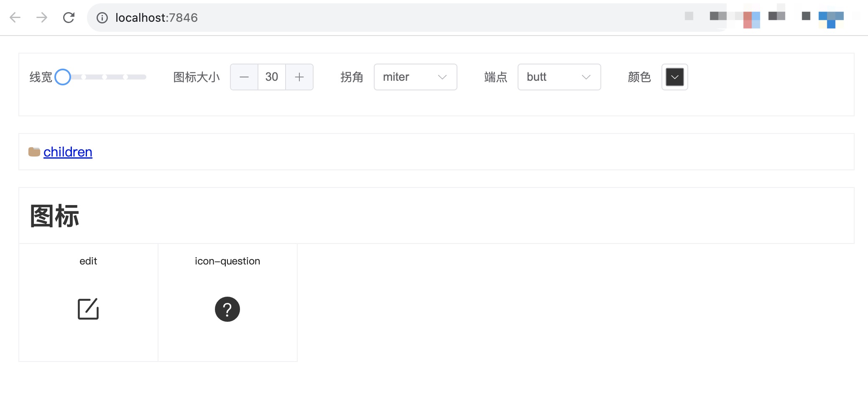Click the 颜色 label
Screen dimensions: 868x395
tap(640, 77)
